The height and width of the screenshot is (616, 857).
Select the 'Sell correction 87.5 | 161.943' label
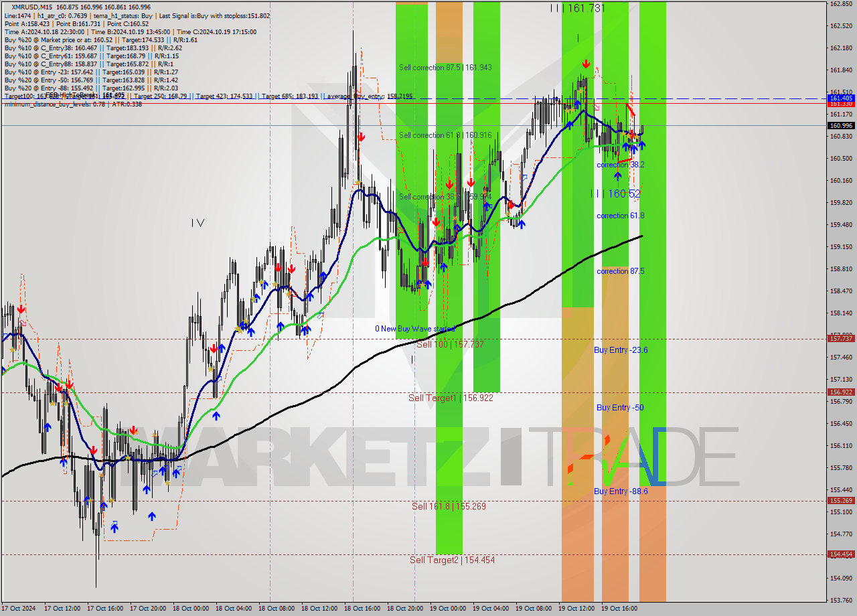pyautogui.click(x=445, y=68)
